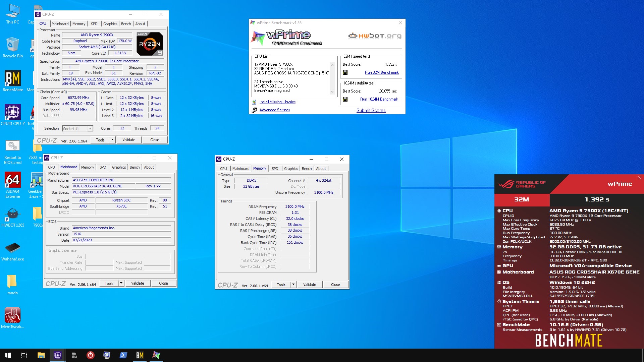The image size is (644, 362).
Task: Open the This PC desktop icon
Action: (12, 14)
